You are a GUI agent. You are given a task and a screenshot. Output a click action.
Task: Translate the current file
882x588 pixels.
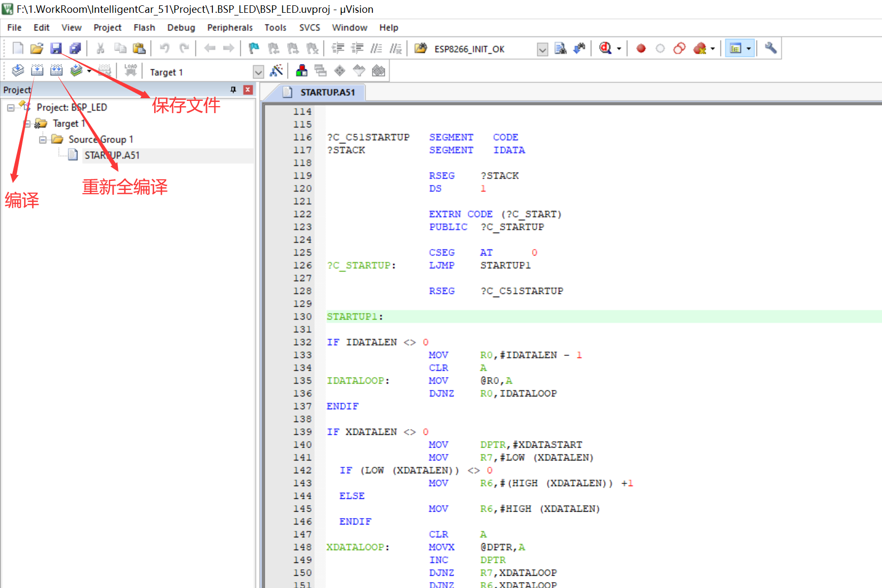[x=18, y=70]
